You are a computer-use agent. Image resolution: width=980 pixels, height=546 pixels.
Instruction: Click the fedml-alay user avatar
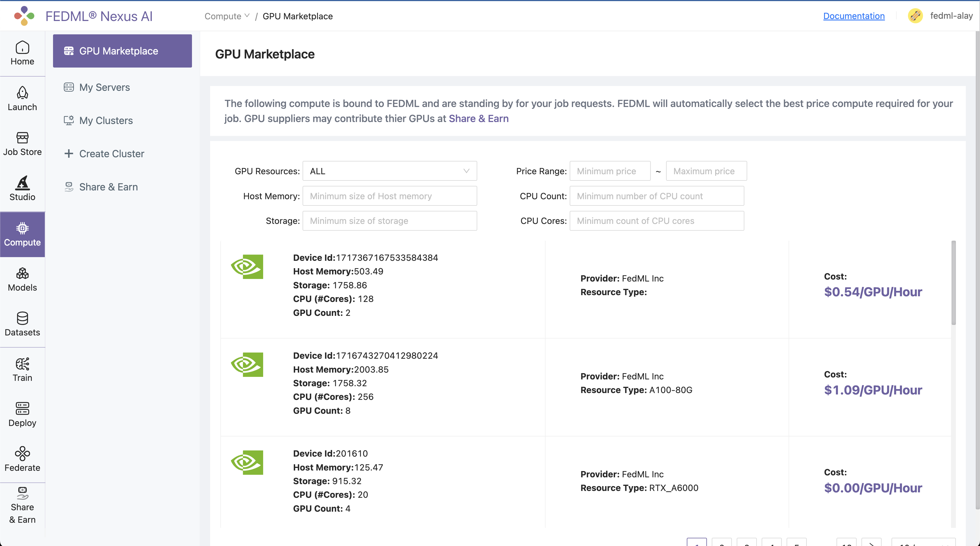pyautogui.click(x=915, y=16)
